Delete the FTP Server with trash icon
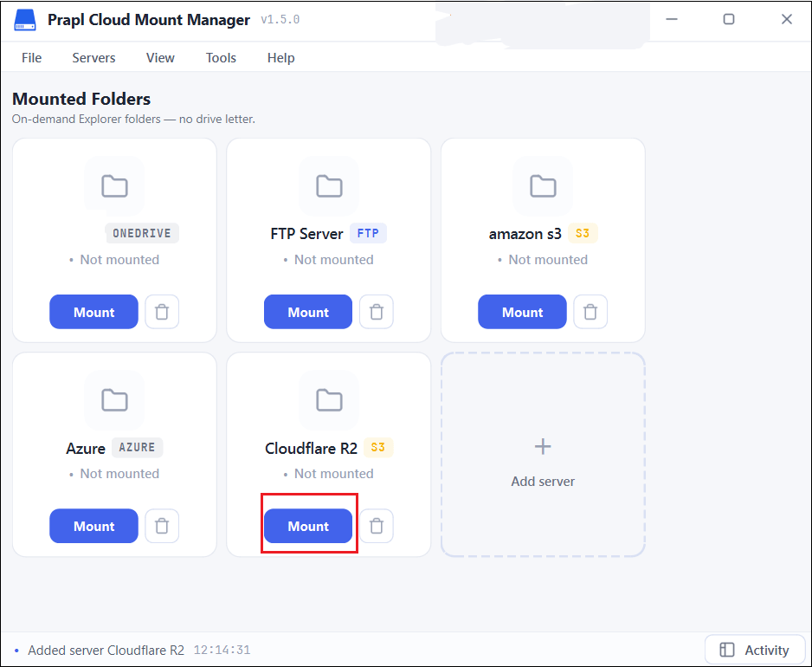812x667 pixels. [x=377, y=312]
